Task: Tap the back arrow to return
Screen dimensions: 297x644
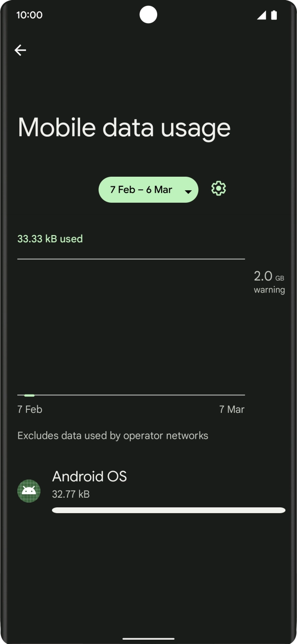Action: click(x=20, y=50)
